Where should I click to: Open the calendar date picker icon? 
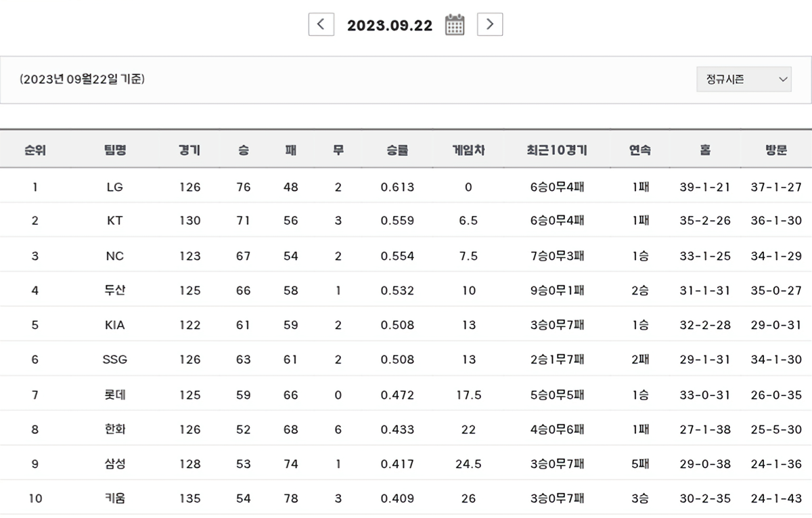pos(455,24)
